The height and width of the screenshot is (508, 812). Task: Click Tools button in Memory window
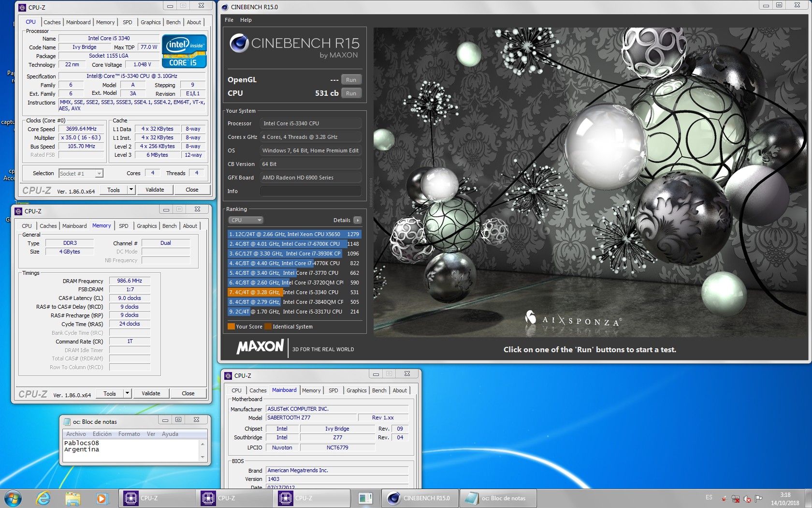tap(110, 393)
